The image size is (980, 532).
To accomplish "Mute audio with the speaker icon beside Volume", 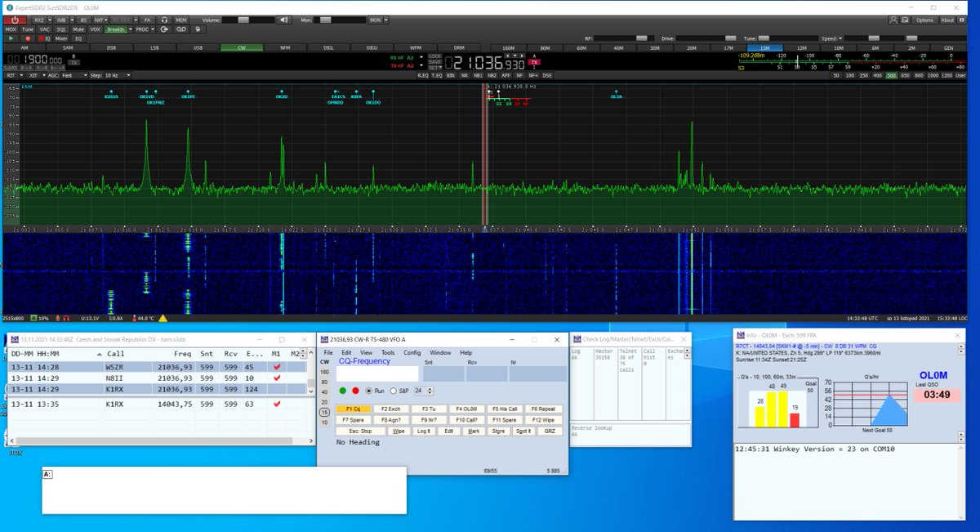I will pos(283,20).
